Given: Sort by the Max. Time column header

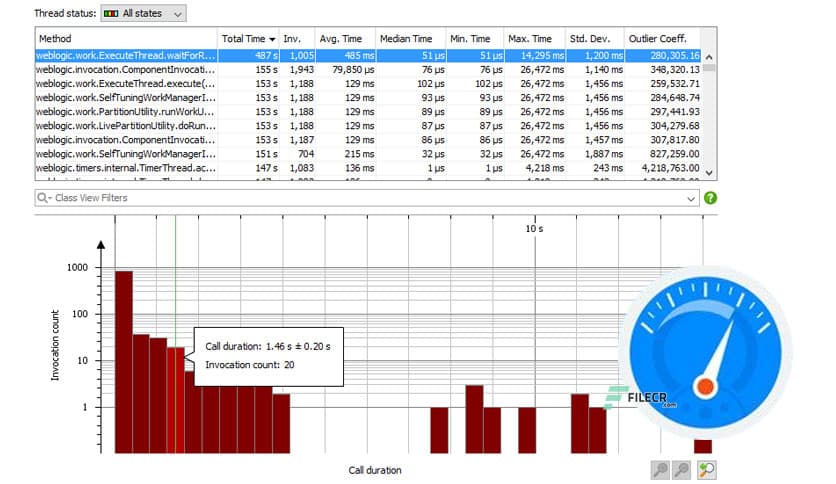Looking at the screenshot, I should click(535, 38).
